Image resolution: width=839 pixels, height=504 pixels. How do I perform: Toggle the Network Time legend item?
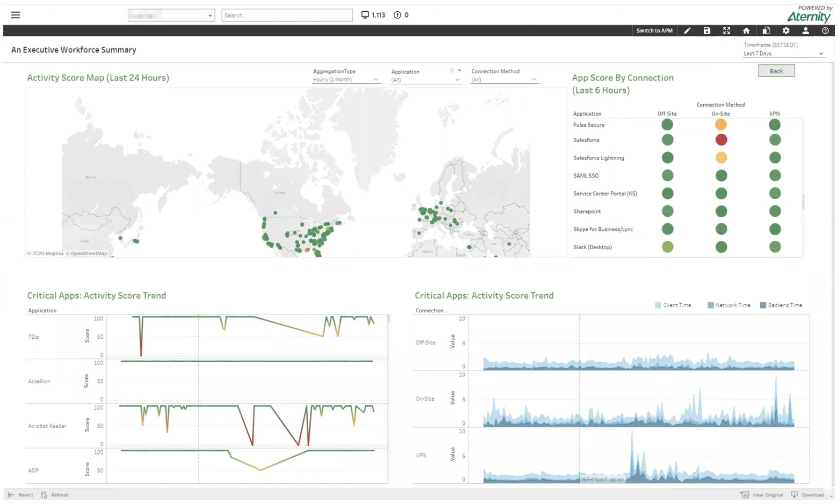point(729,305)
